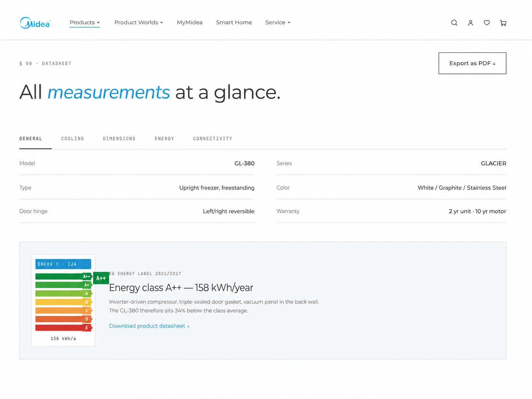Switch to the Energy tab
This screenshot has height=399, width=532.
tap(165, 139)
